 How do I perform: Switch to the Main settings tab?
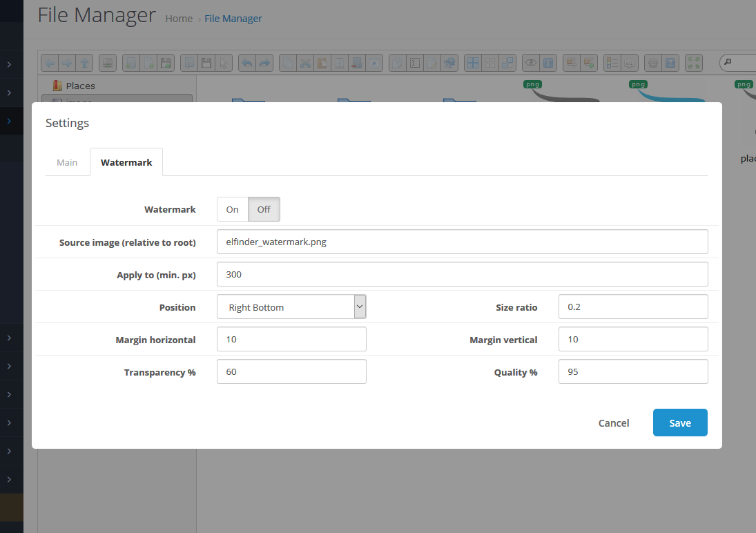[x=67, y=162]
